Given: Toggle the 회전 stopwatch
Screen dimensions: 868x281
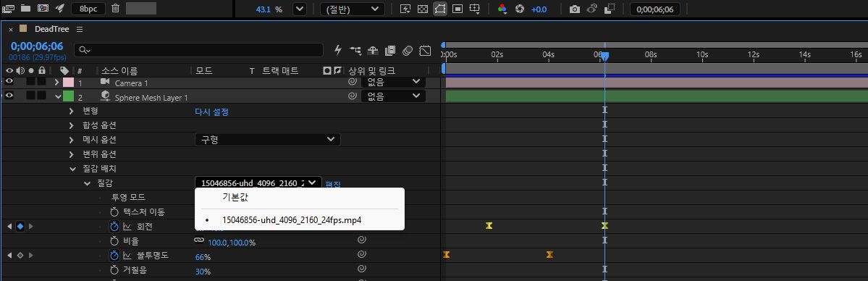Looking at the screenshot, I should [x=114, y=226].
